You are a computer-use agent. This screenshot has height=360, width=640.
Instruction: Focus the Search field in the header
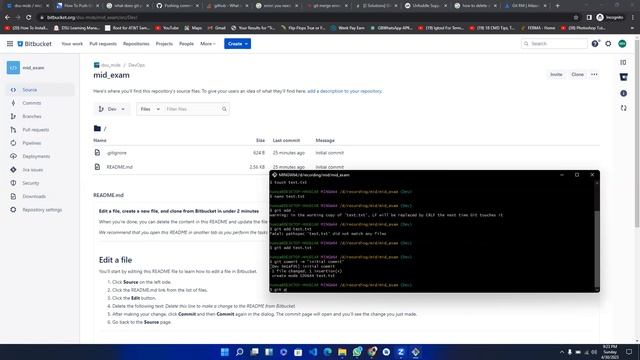point(554,44)
